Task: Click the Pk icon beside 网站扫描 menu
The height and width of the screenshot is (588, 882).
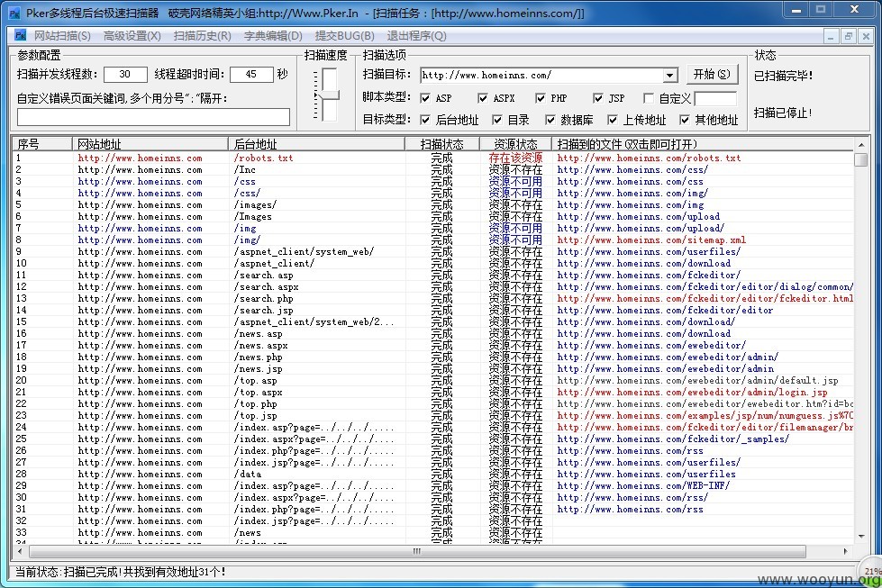Action: pyautogui.click(x=20, y=35)
